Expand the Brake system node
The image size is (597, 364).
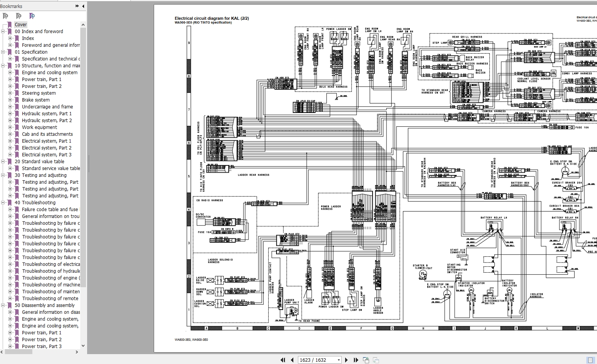(10, 100)
